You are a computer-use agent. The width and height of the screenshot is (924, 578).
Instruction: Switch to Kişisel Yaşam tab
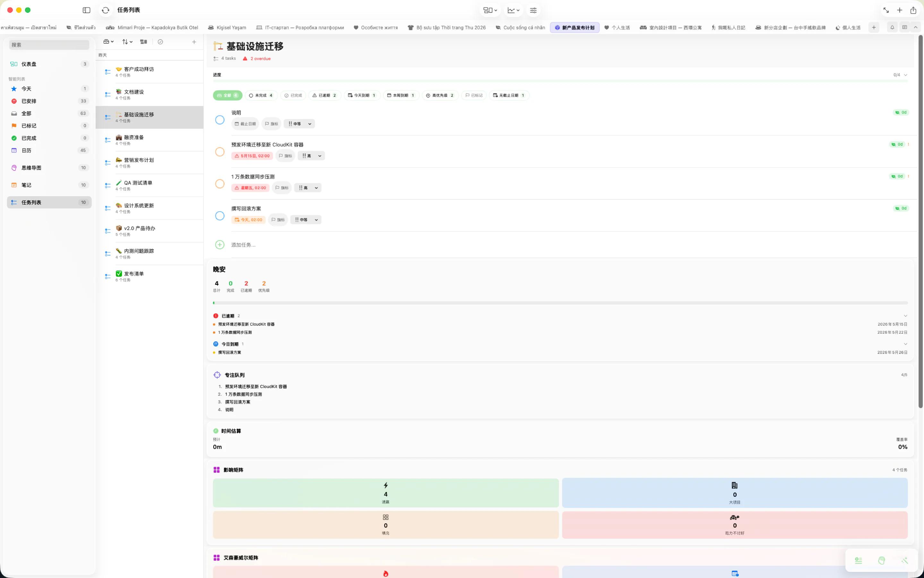227,28
